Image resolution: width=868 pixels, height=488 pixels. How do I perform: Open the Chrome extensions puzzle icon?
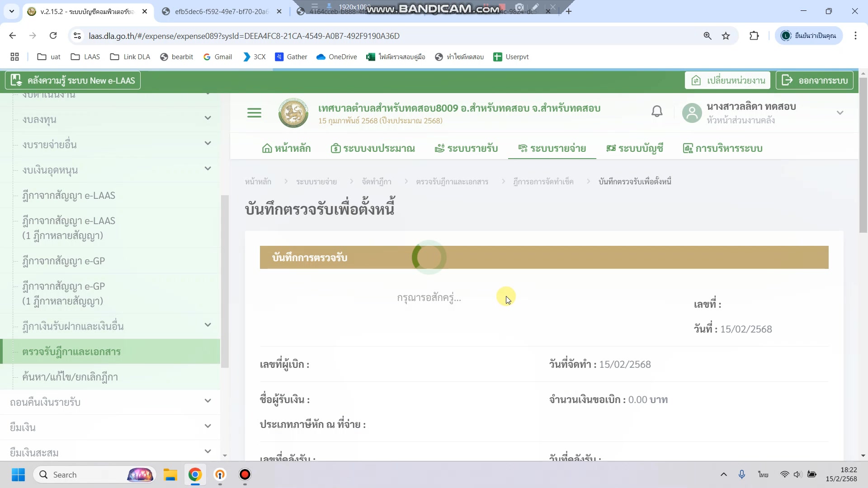[x=754, y=36]
